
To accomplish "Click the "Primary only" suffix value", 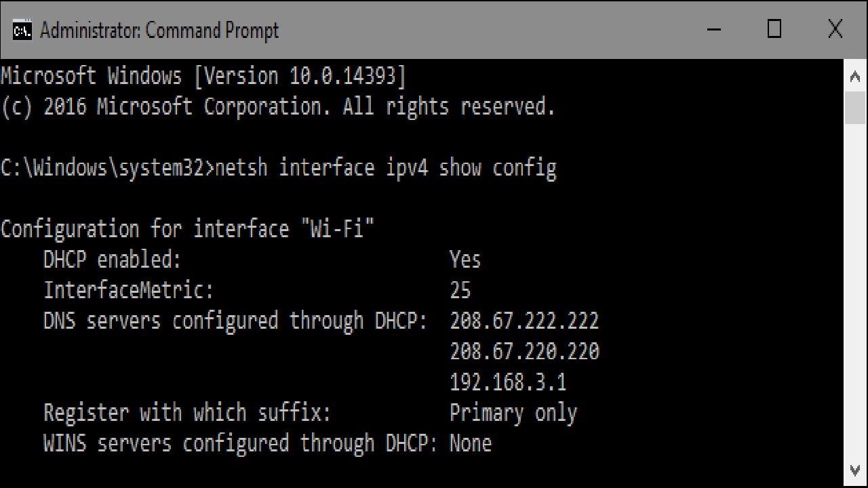I will pyautogui.click(x=513, y=413).
